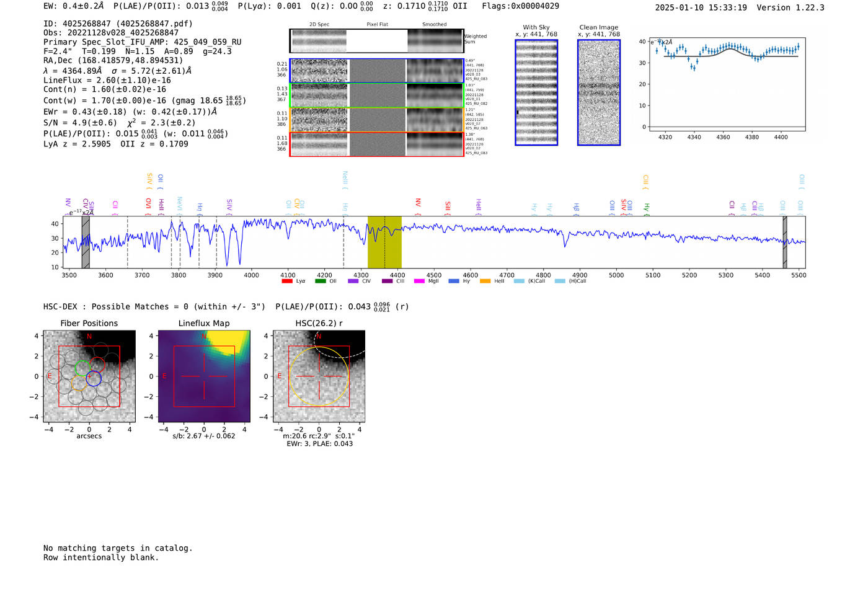This screenshot has height=591, width=868.
Task: Click the ID 4025268847 text line
Action: pos(118,24)
